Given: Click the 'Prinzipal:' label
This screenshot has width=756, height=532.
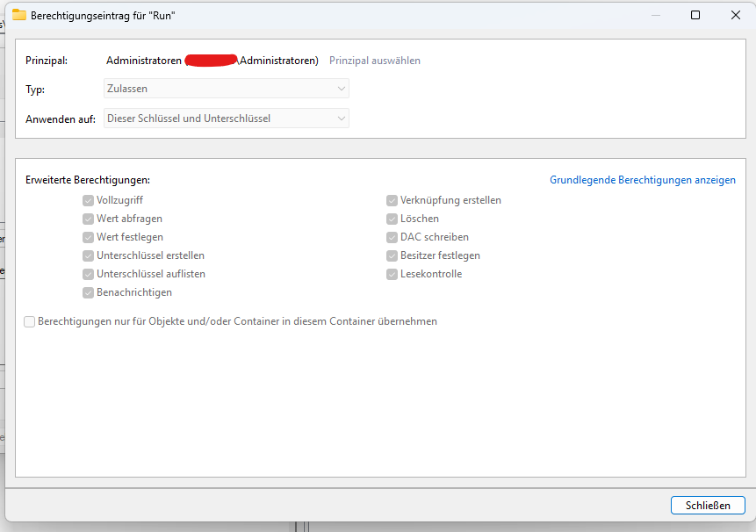Looking at the screenshot, I should [x=47, y=61].
